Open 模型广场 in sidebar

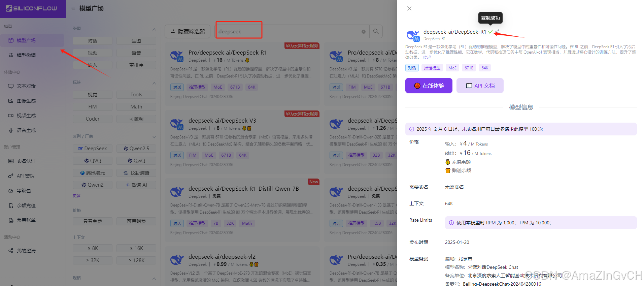pos(32,40)
